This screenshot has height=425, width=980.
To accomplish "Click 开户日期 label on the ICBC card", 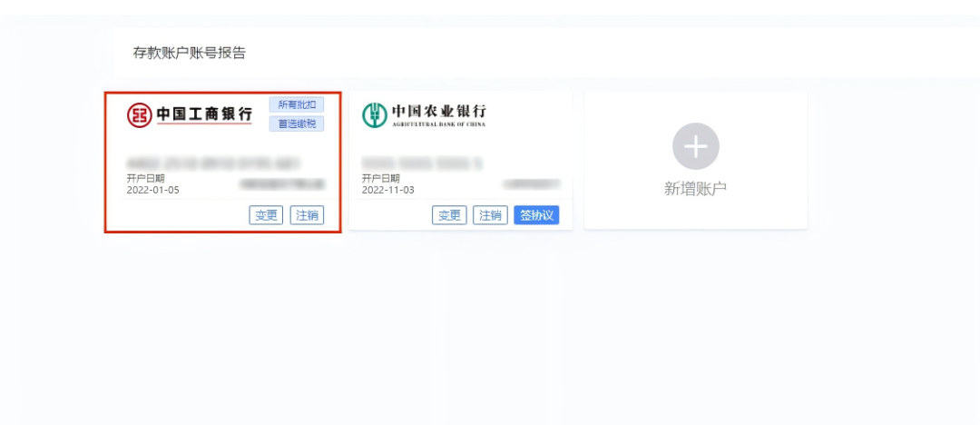I will coord(145,179).
